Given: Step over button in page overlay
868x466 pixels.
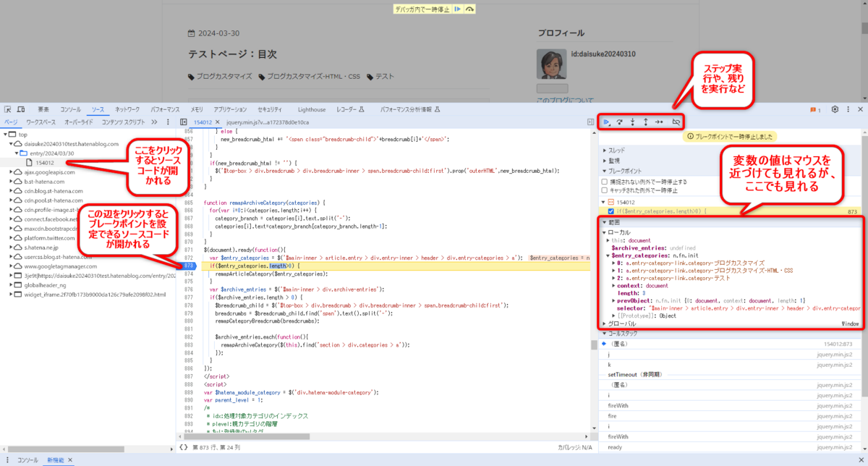Looking at the screenshot, I should pos(469,9).
